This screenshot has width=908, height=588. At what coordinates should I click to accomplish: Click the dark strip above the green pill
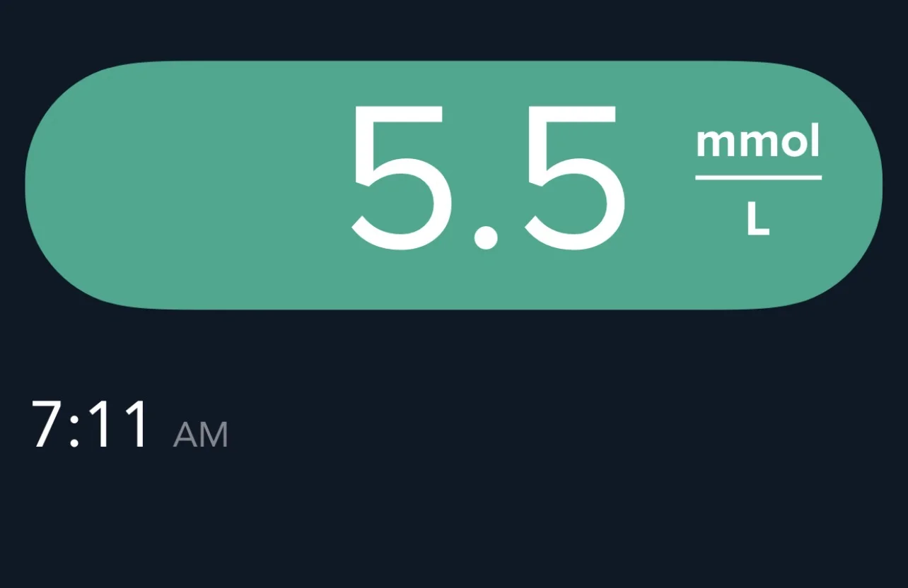(453, 30)
